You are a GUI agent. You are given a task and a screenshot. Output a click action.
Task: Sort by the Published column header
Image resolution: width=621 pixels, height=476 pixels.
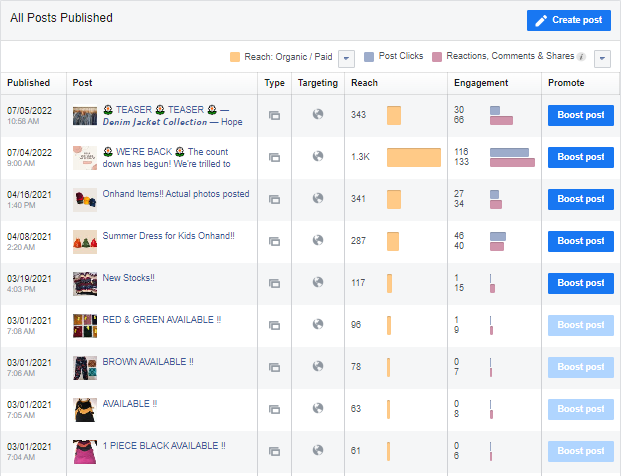[x=29, y=83]
